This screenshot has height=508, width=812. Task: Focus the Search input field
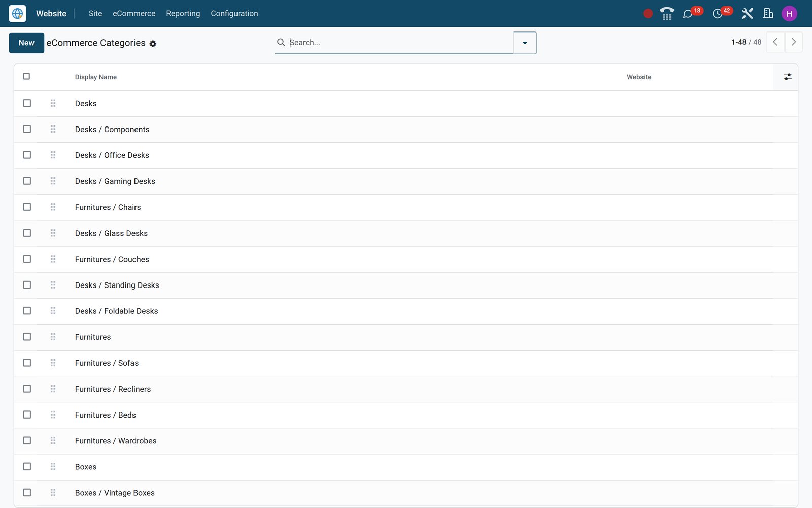point(400,42)
